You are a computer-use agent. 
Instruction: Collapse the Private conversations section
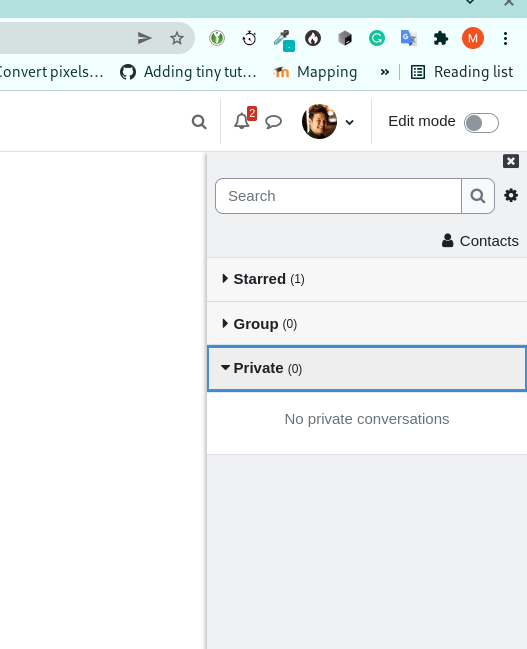tap(367, 368)
